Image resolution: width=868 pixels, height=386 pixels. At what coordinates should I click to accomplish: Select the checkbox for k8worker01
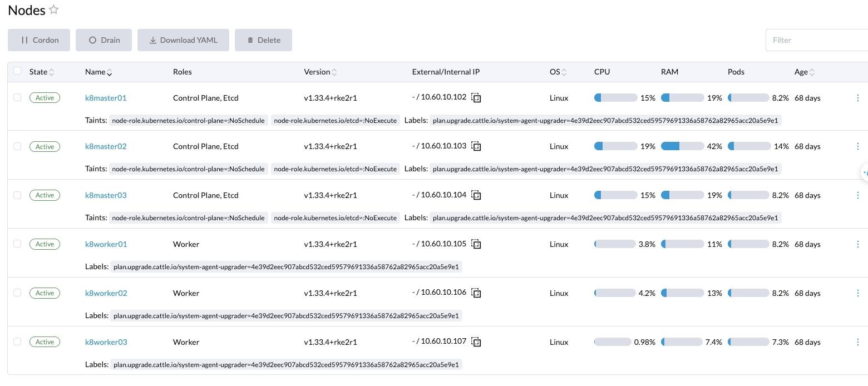17,243
